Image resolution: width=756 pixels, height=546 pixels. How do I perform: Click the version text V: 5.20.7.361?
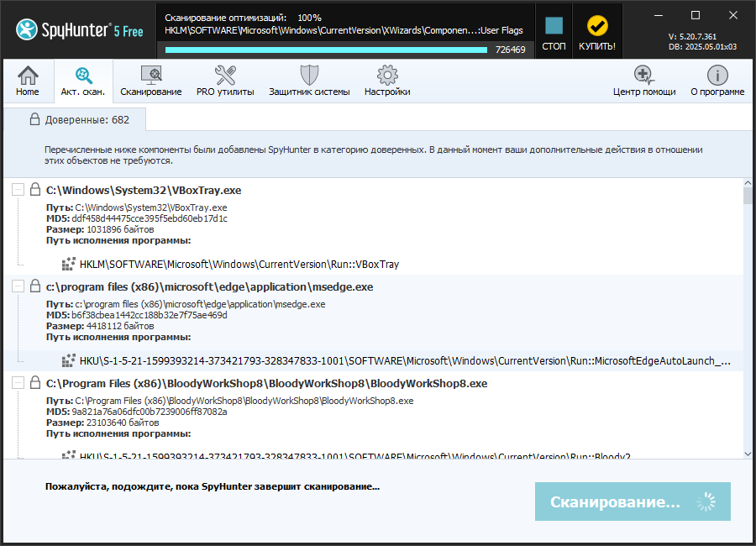coord(692,37)
